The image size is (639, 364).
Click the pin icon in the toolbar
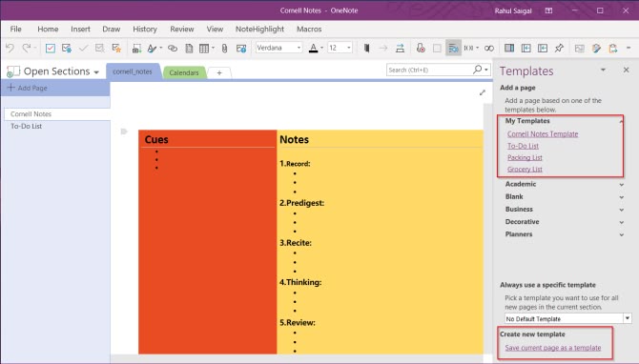tap(559, 48)
